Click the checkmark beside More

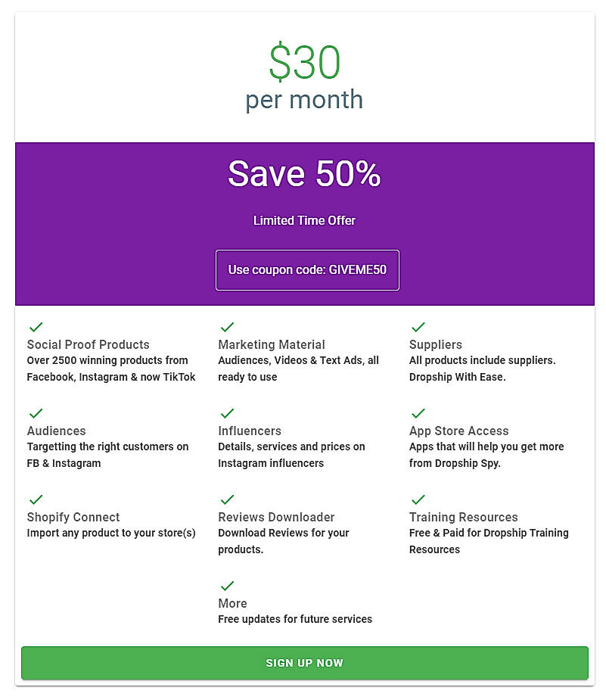(x=227, y=586)
